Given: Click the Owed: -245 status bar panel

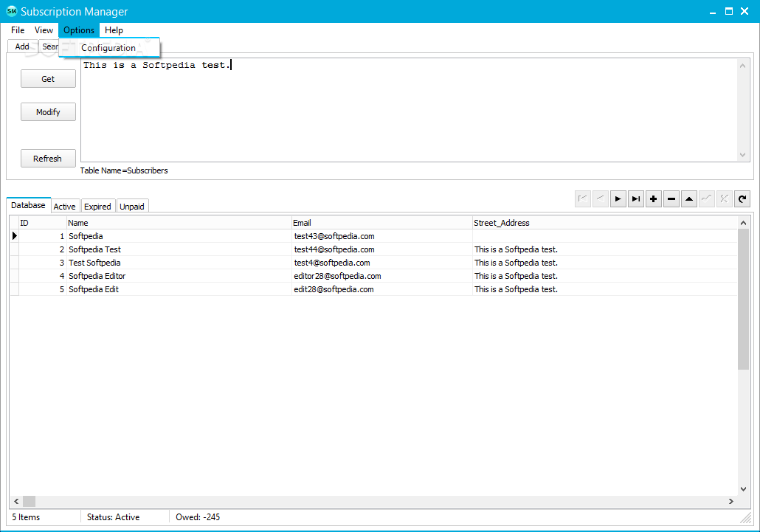Looking at the screenshot, I should click(x=198, y=517).
